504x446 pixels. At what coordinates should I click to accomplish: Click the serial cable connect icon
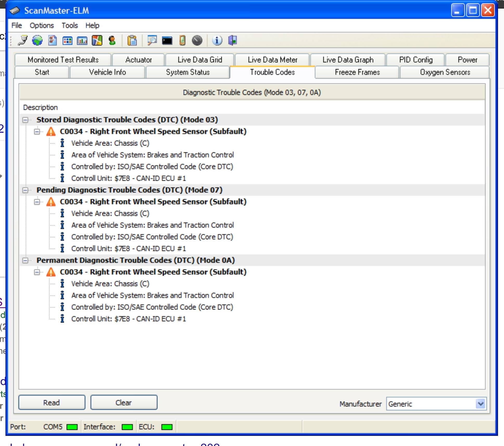23,40
